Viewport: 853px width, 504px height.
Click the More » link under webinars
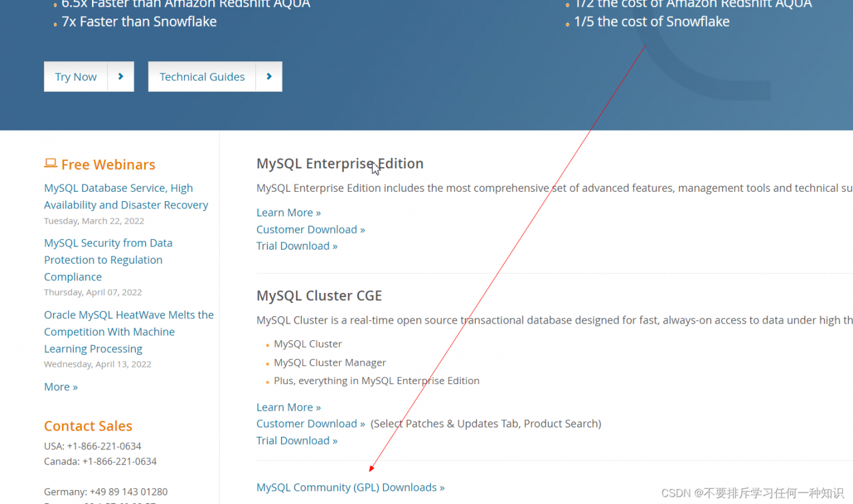coord(61,387)
